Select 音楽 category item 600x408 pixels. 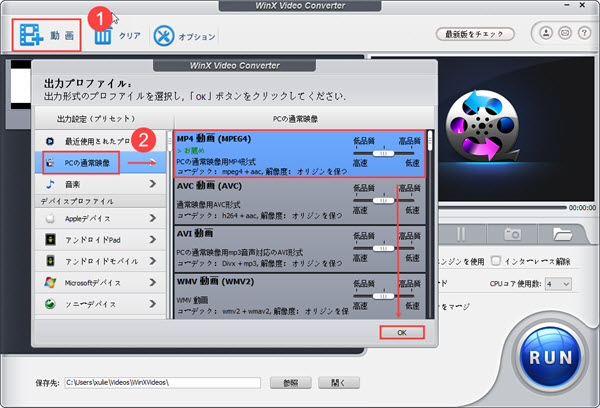(100, 184)
